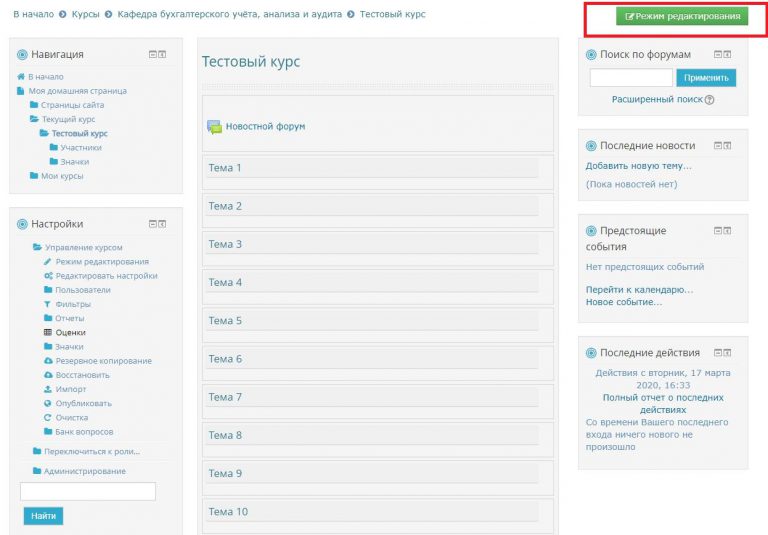Click the Очистка reset icon

pos(47,418)
